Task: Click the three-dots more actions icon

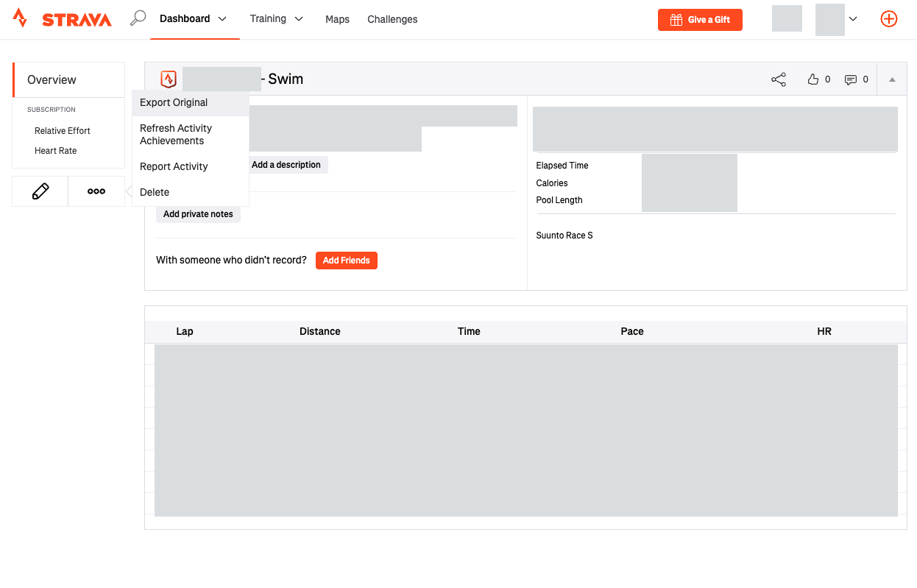Action: [96, 191]
